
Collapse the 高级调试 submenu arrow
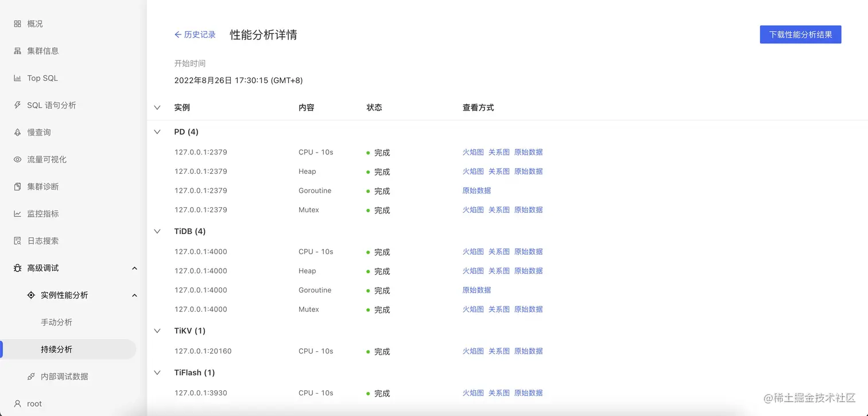[x=134, y=268]
